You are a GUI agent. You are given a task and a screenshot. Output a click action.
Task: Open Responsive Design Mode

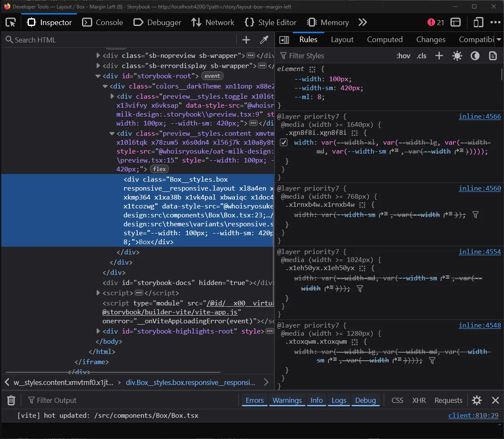(x=478, y=22)
